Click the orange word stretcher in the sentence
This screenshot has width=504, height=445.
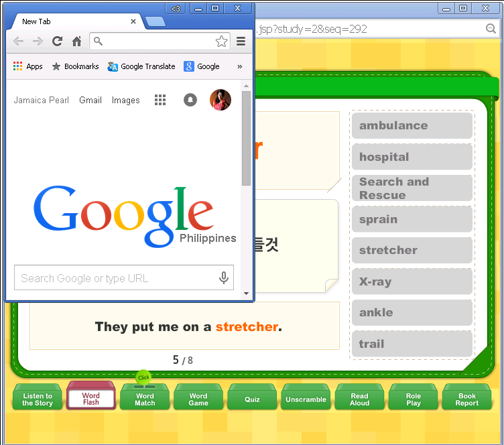pyautogui.click(x=247, y=327)
